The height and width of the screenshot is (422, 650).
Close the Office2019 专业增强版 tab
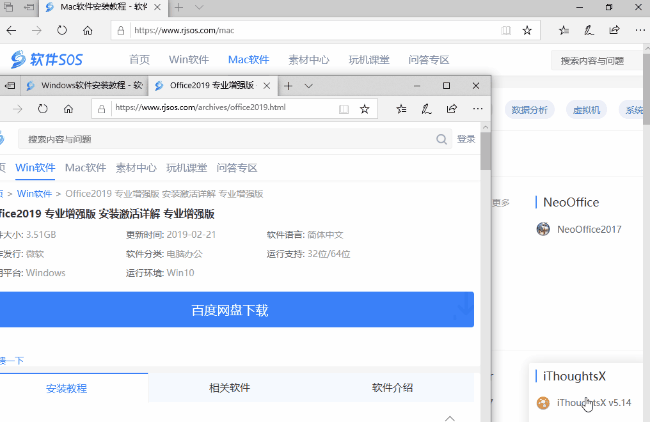coord(267,86)
